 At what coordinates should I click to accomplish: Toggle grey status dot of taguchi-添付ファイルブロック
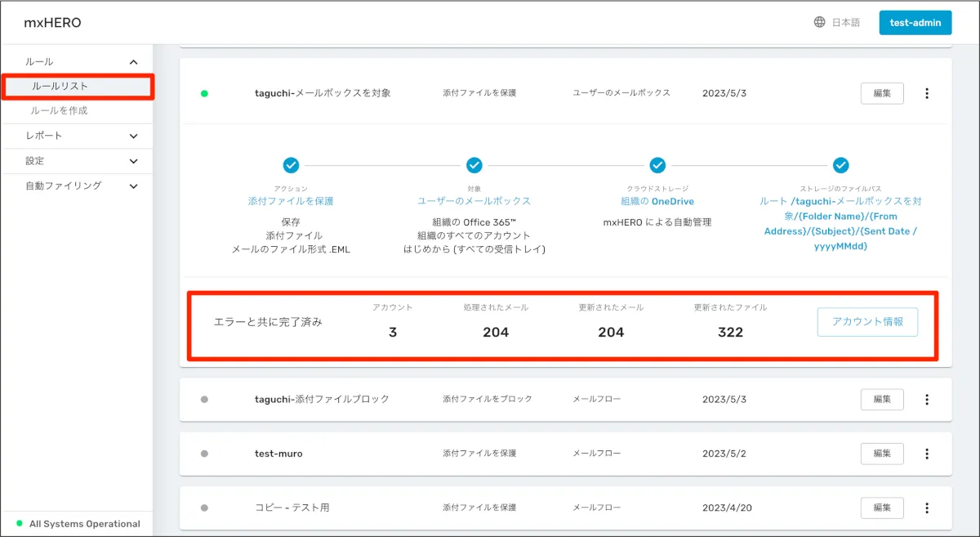tap(204, 400)
